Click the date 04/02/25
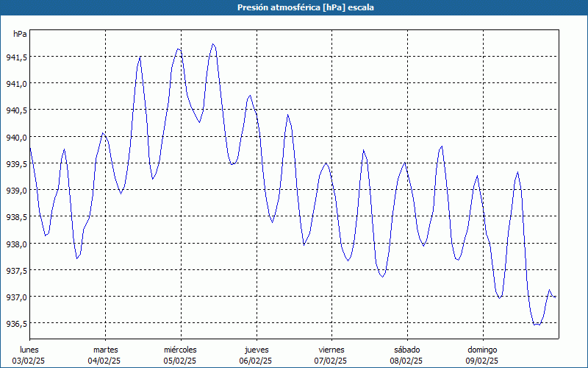 [x=104, y=361]
